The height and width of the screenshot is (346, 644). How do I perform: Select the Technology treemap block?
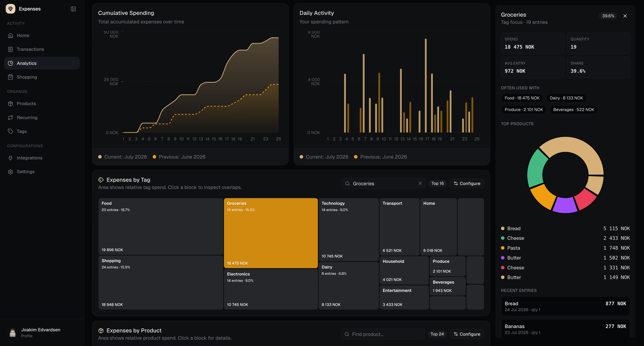pyautogui.click(x=349, y=230)
